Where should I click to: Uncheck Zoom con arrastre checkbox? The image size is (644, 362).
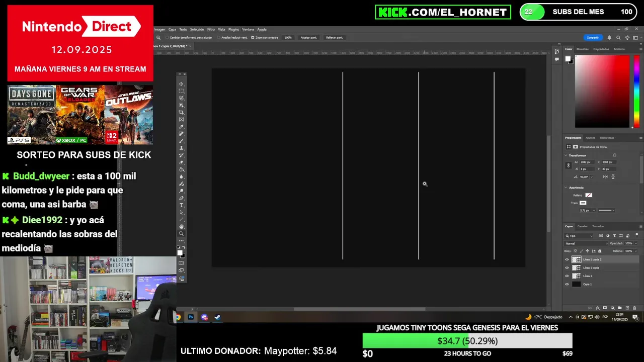coord(253,38)
